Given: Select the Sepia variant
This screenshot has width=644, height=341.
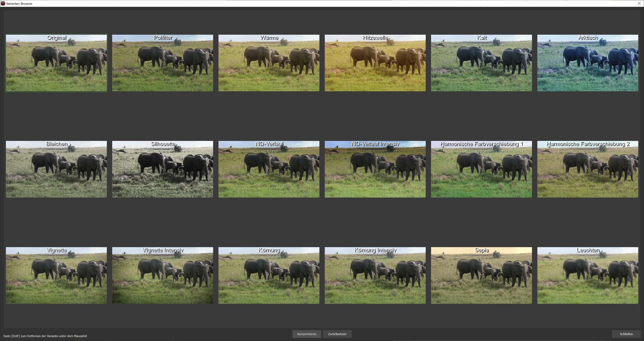Looking at the screenshot, I should 481,275.
